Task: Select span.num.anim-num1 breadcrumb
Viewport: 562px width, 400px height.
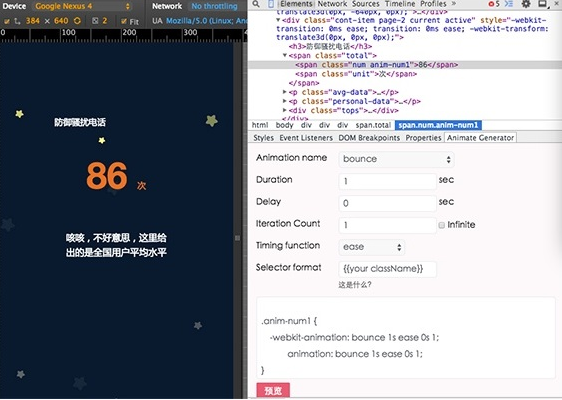Action: pos(438,125)
